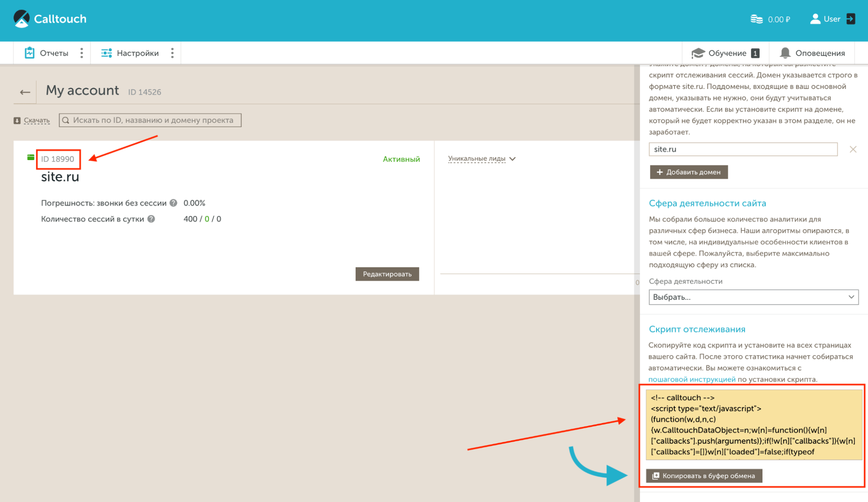Switch to the Отчеты section
Viewport: 868px width, 502px height.
[48, 52]
